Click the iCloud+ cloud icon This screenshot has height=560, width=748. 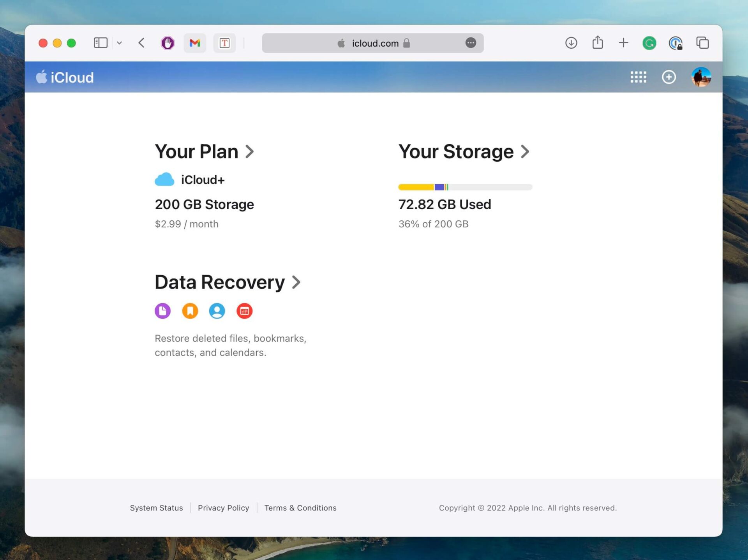[164, 179]
